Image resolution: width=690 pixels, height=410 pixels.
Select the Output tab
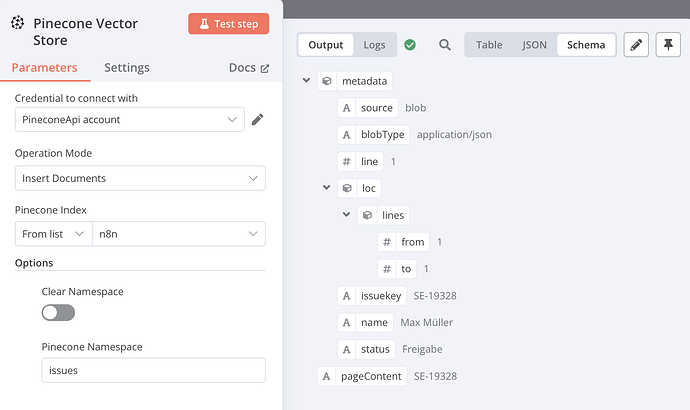coord(326,45)
